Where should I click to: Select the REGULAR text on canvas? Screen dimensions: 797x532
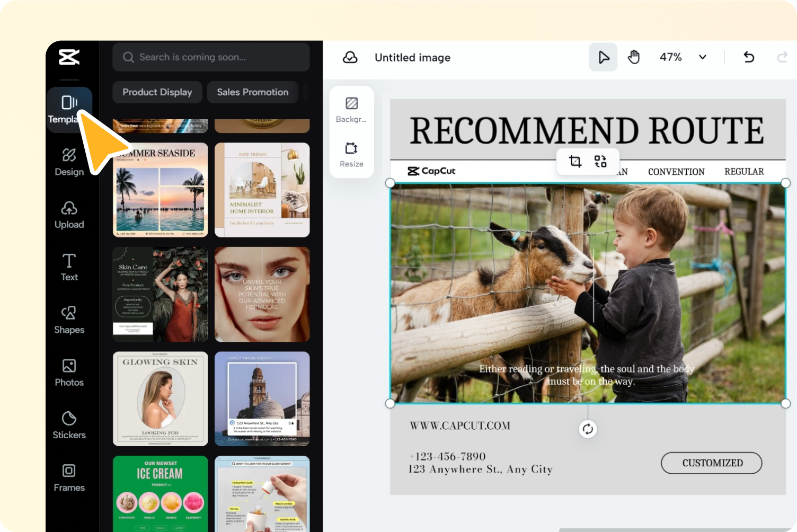click(744, 172)
